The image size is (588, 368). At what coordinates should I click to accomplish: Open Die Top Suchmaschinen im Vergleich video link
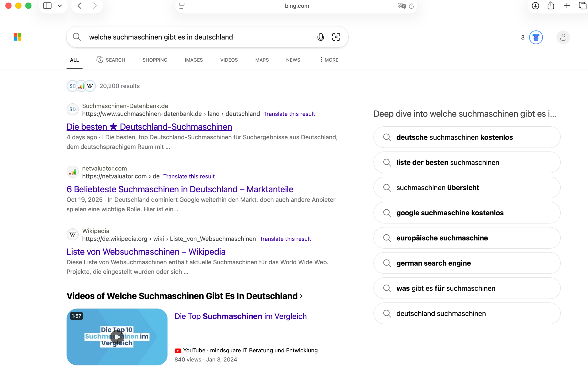(x=240, y=316)
